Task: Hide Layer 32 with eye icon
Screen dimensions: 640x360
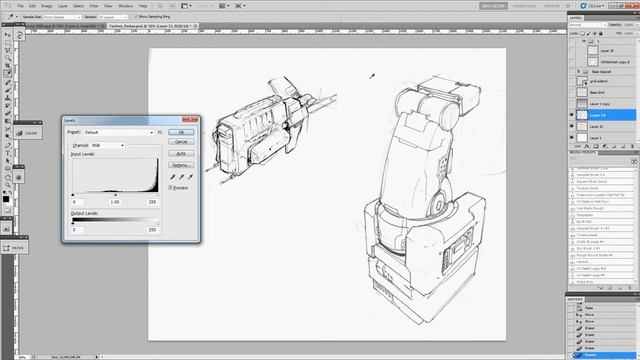Action: click(x=571, y=127)
